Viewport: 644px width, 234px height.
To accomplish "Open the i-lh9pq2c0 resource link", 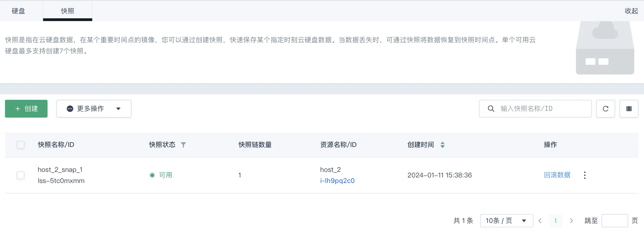I will pyautogui.click(x=337, y=181).
